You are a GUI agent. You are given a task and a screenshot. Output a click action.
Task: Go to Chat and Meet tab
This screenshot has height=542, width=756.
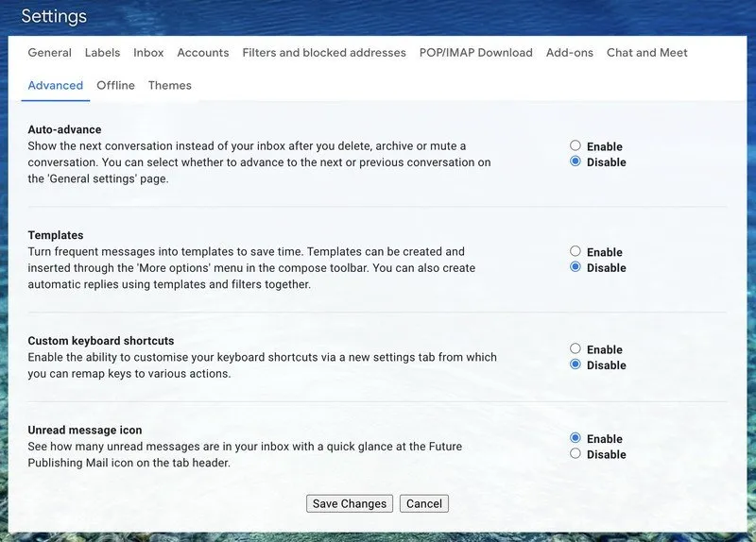(x=647, y=53)
